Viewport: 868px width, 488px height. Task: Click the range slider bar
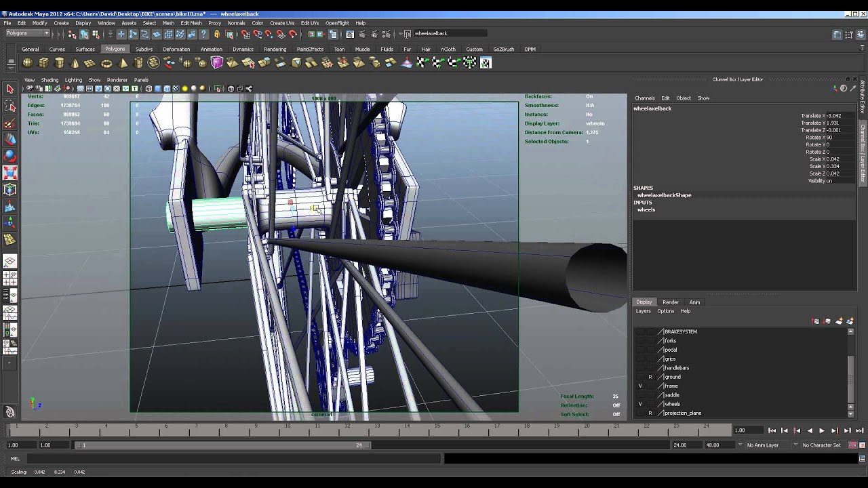[x=222, y=445]
